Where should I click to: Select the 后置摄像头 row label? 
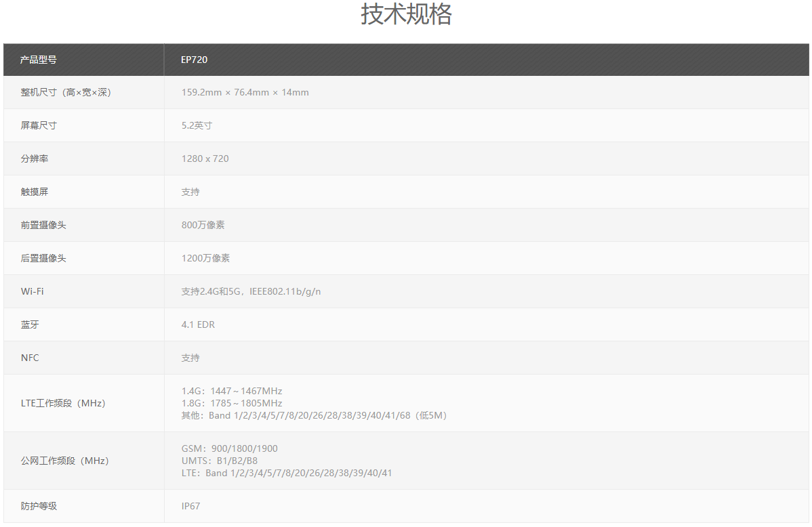click(43, 258)
